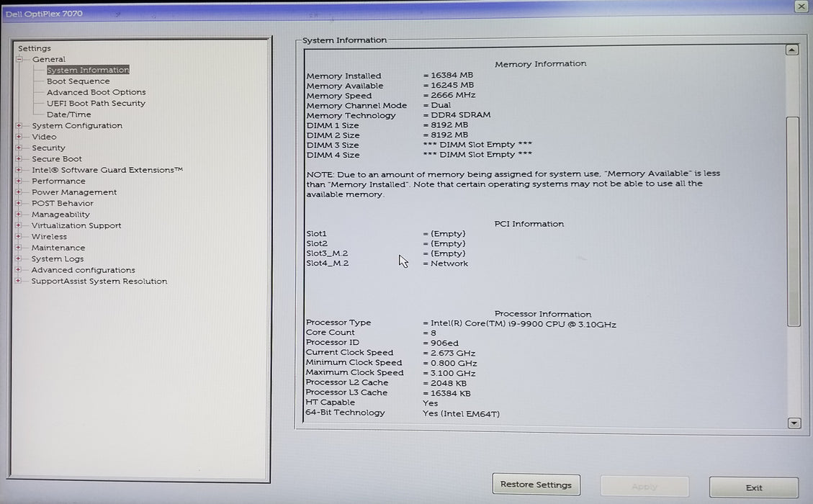Select the General category label
The image size is (813, 504).
49,59
